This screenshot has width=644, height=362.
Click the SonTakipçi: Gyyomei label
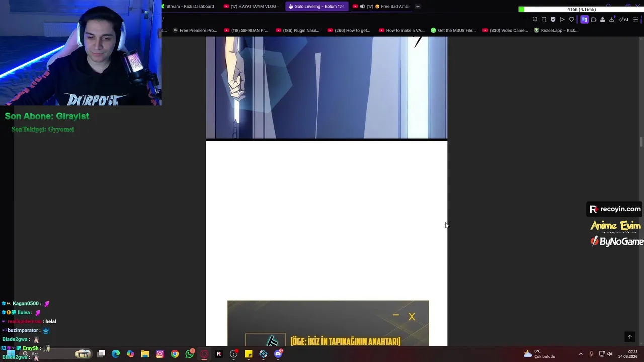[x=43, y=129]
